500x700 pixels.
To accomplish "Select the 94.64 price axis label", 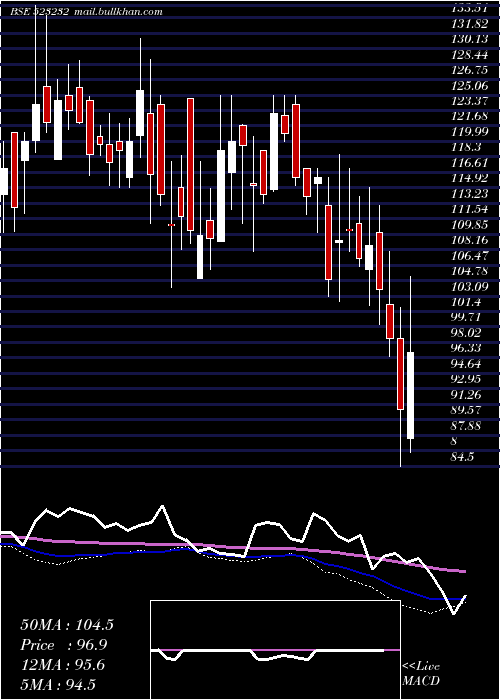I will click(x=466, y=363).
